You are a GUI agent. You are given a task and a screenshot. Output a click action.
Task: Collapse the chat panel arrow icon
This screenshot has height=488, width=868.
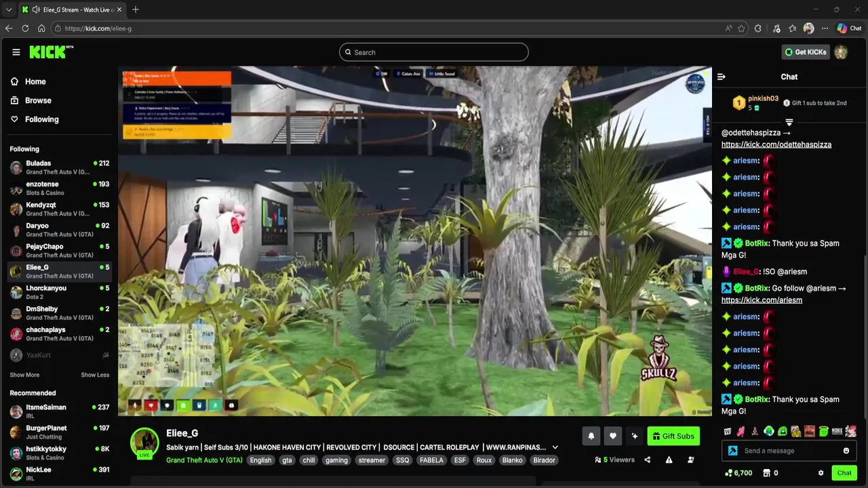[x=722, y=77]
